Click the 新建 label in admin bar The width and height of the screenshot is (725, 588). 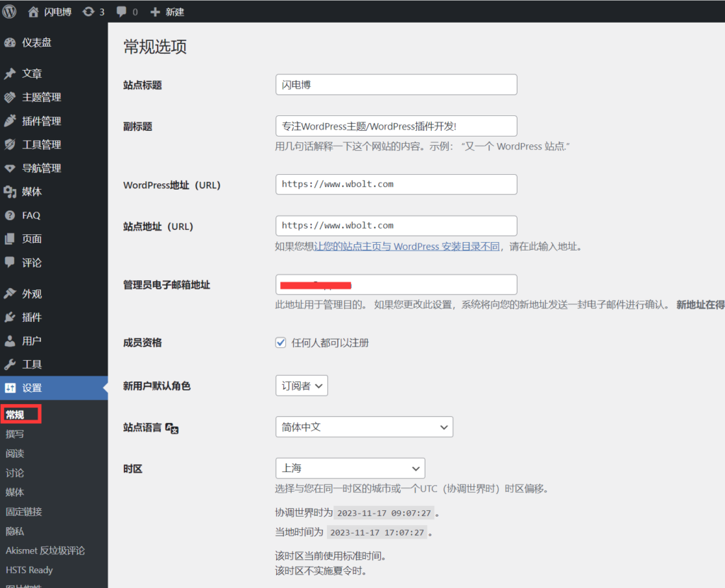click(175, 12)
